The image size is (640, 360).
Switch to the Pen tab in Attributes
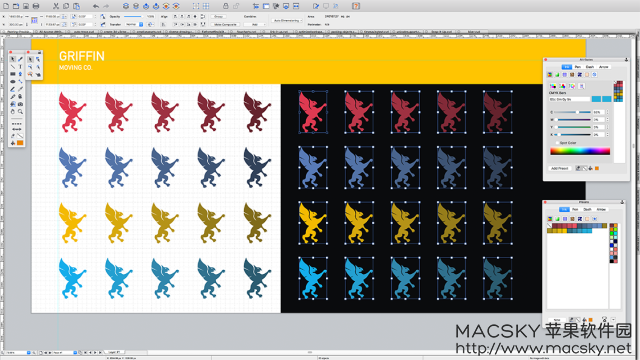point(578,67)
